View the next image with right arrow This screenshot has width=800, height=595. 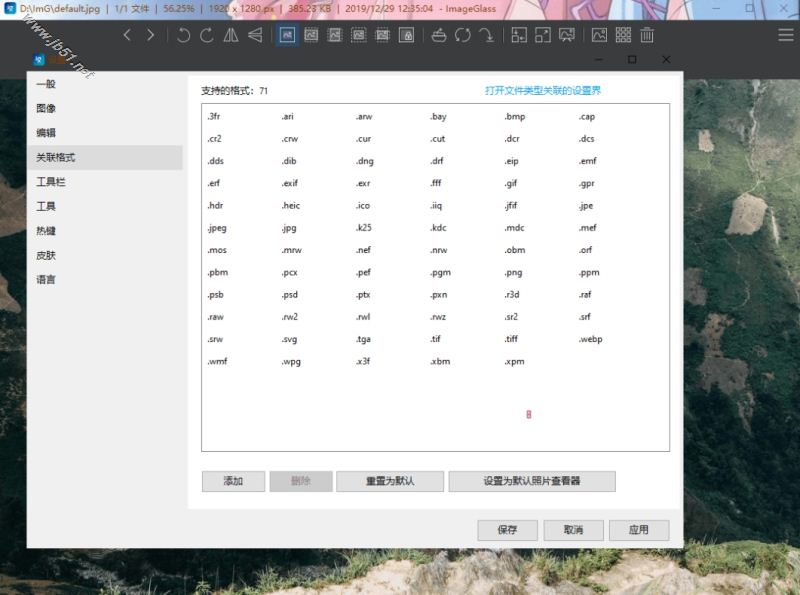[151, 35]
